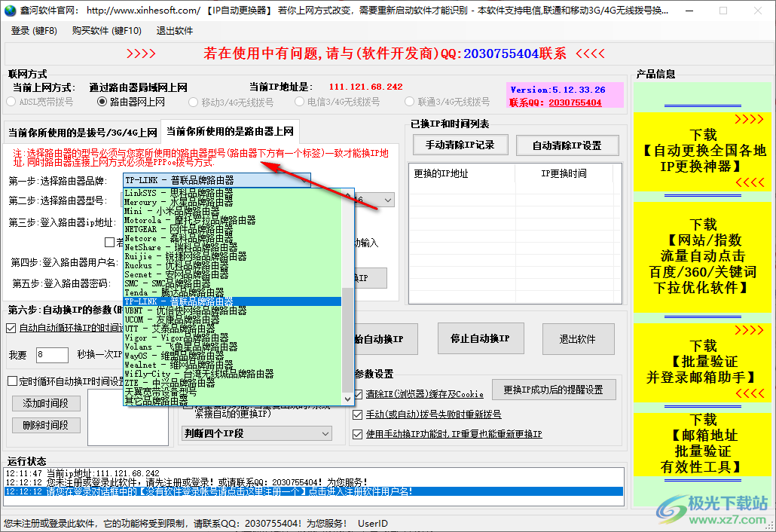Image resolution: width=776 pixels, height=532 pixels.
Task: Pick highlighted TP-LINK 普联品牌路由器 list row
Action: coord(232,301)
